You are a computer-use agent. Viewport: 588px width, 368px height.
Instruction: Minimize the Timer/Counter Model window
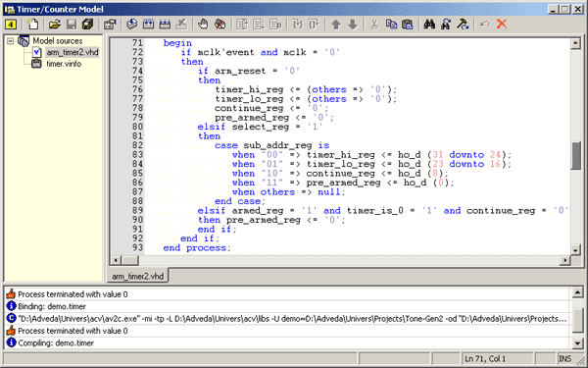click(x=553, y=10)
